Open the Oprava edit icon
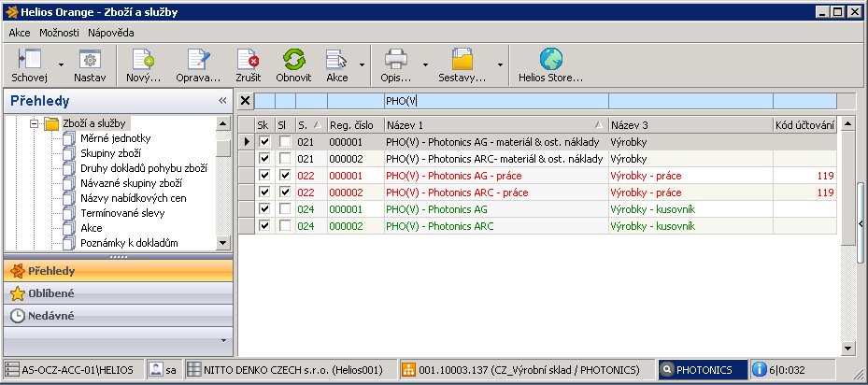The width and height of the screenshot is (868, 385). coord(198,59)
